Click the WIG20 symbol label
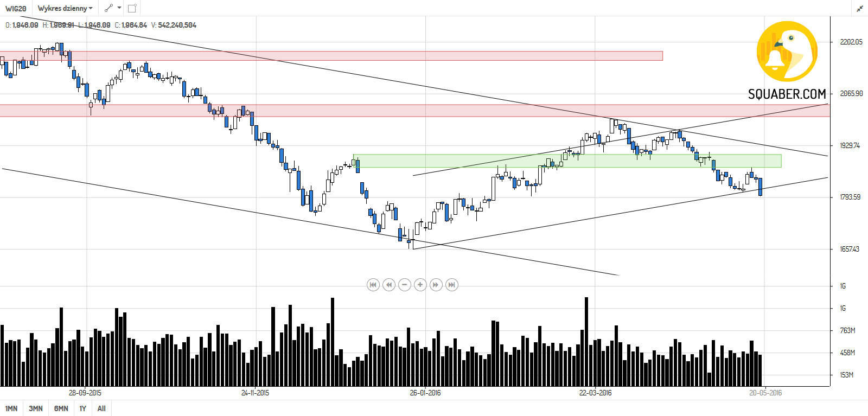Viewport: 868px width, 416px height. click(16, 8)
